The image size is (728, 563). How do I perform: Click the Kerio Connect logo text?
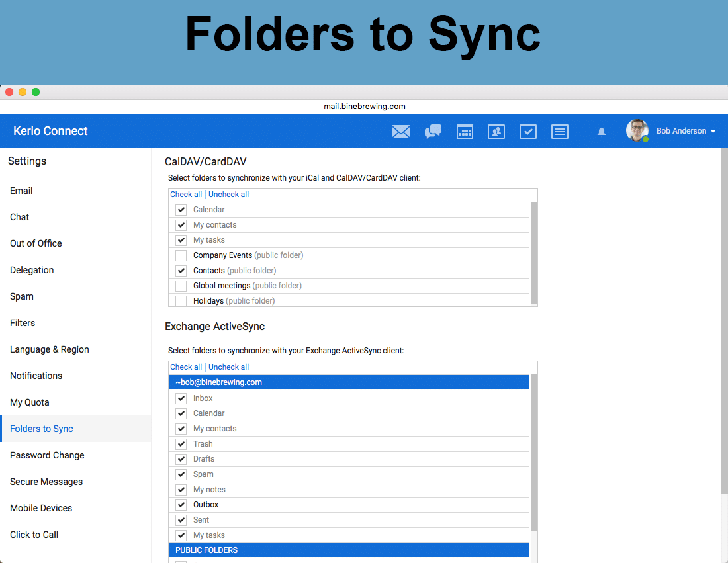tap(50, 131)
